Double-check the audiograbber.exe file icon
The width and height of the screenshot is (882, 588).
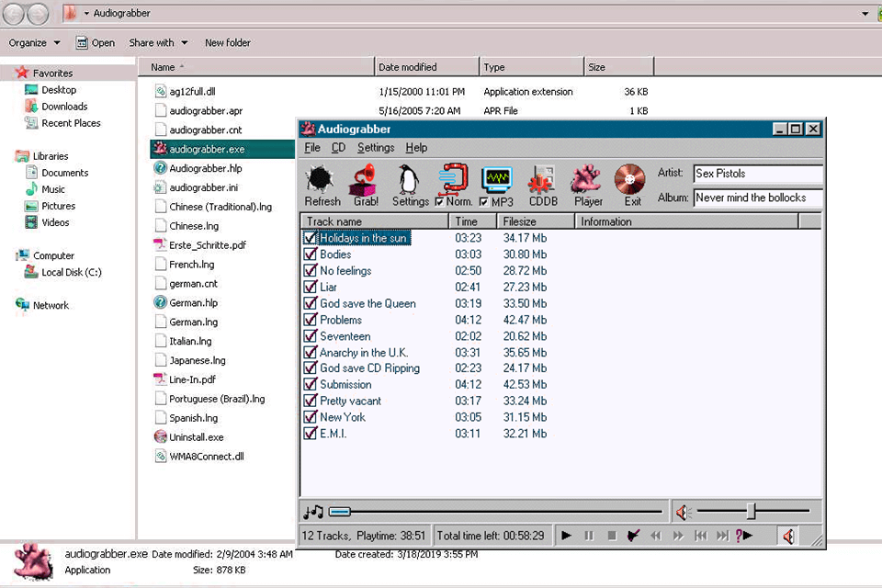point(161,149)
